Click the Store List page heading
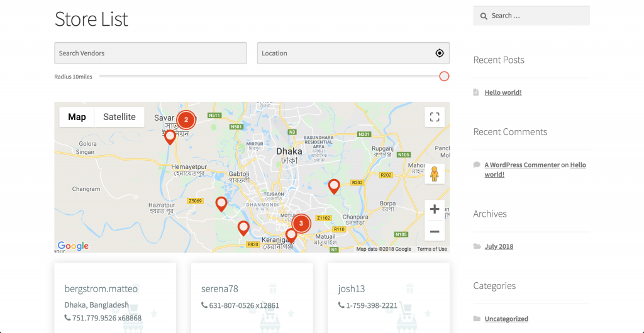This screenshot has width=644, height=333. coord(91,19)
